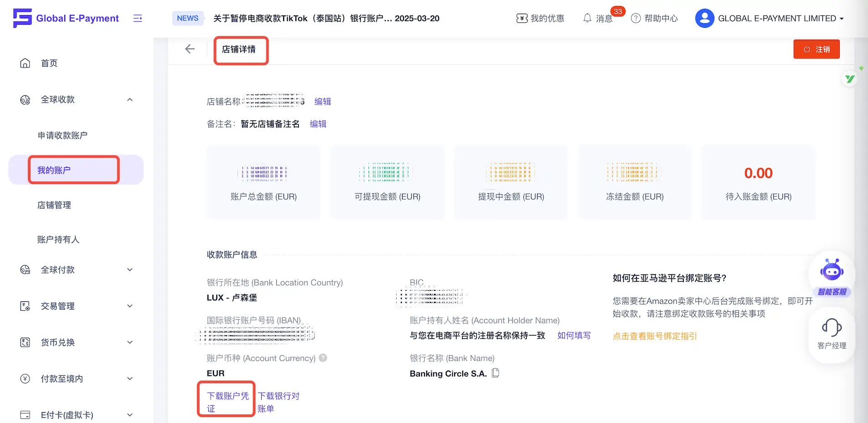Click the globe icon beside 全球付款
Viewport: 868px width, 423px height.
[25, 270]
